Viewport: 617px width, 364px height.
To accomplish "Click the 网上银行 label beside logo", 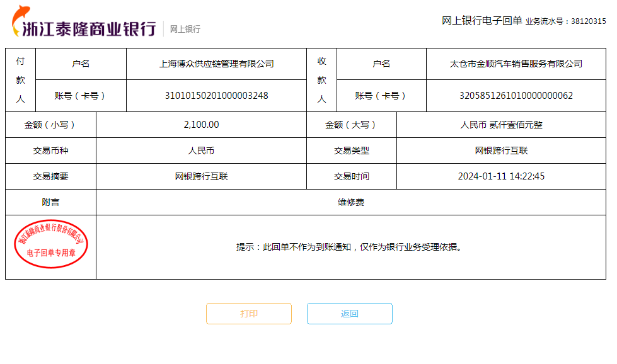I will (185, 29).
